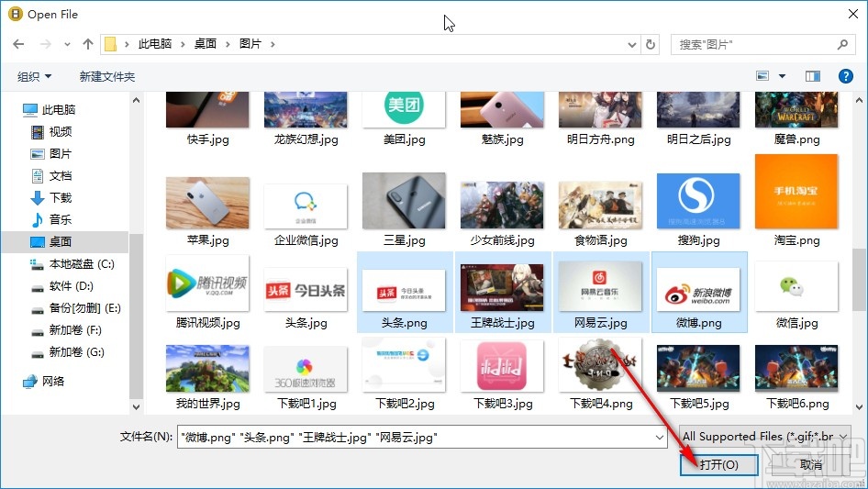Image resolution: width=868 pixels, height=489 pixels.
Task: Open 图片 in the sidebar
Action: (x=51, y=154)
